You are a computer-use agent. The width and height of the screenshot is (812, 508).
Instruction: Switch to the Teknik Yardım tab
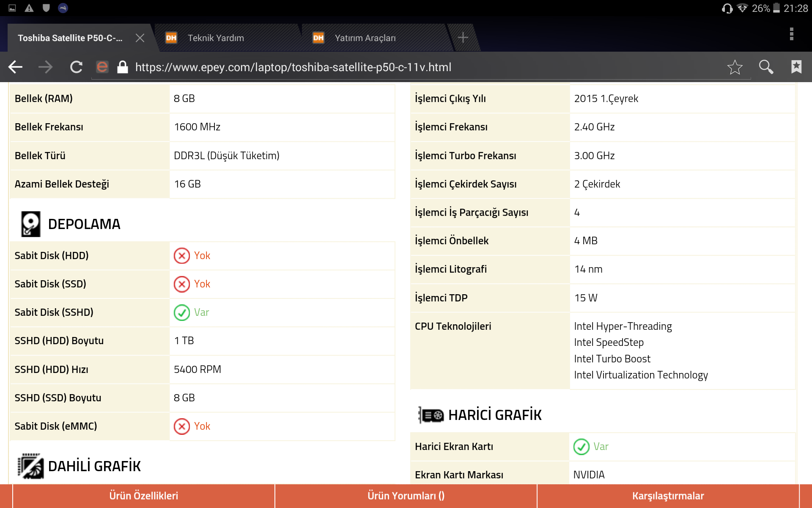216,38
